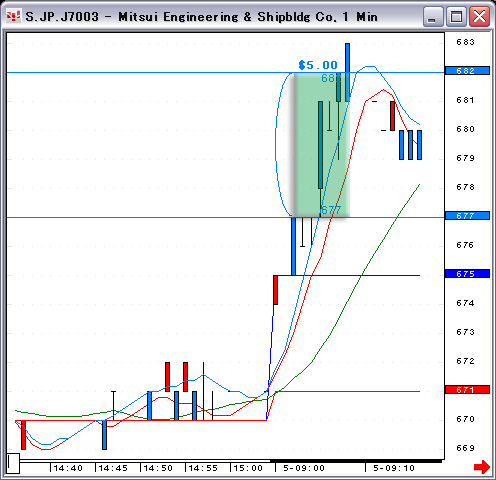This screenshot has width=496, height=480.
Task: Click the 14:45 time axis label
Action: [x=113, y=468]
